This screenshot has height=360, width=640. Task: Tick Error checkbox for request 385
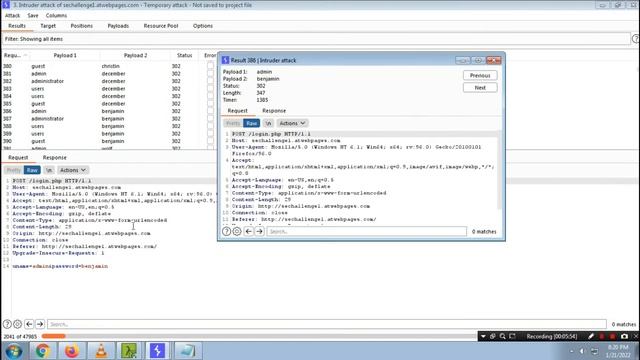(210, 103)
